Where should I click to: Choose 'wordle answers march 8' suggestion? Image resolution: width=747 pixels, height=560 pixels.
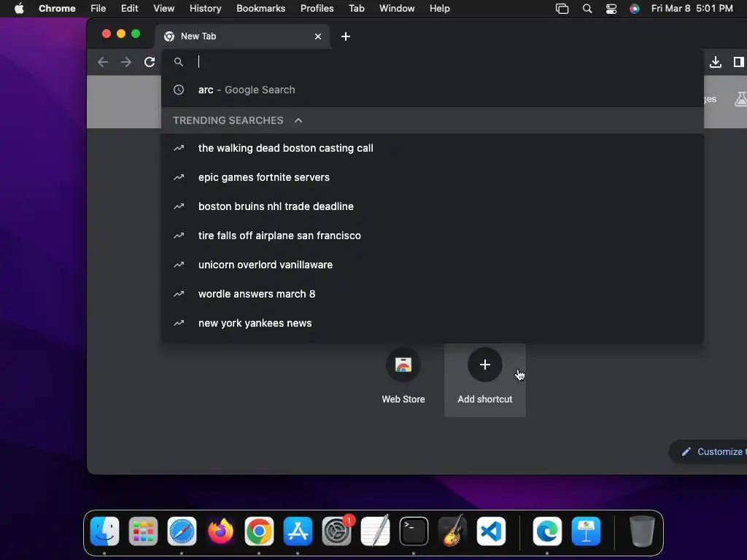(432, 294)
